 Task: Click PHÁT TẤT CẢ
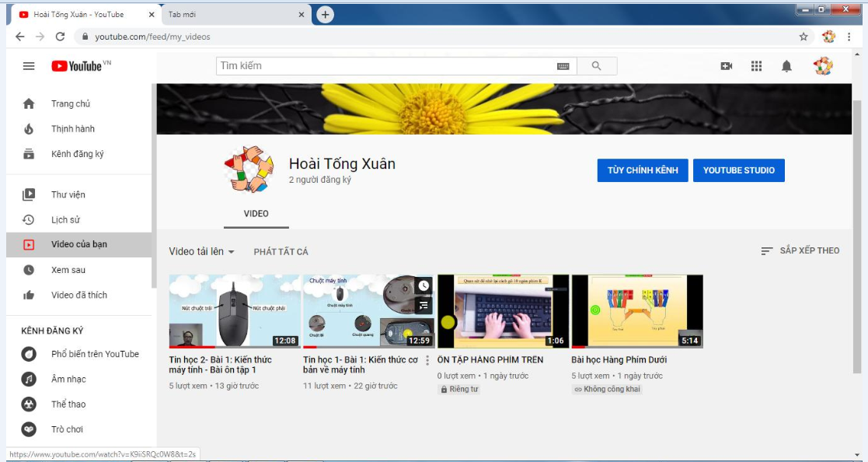(x=281, y=252)
